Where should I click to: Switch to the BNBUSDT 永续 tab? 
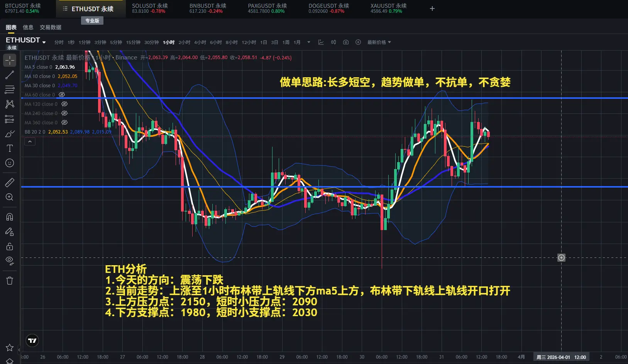(208, 8)
